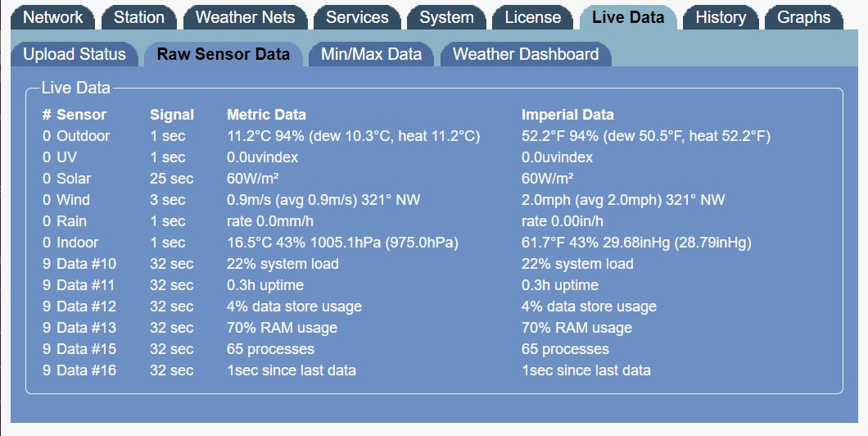Click the Live Data group title

(x=76, y=88)
